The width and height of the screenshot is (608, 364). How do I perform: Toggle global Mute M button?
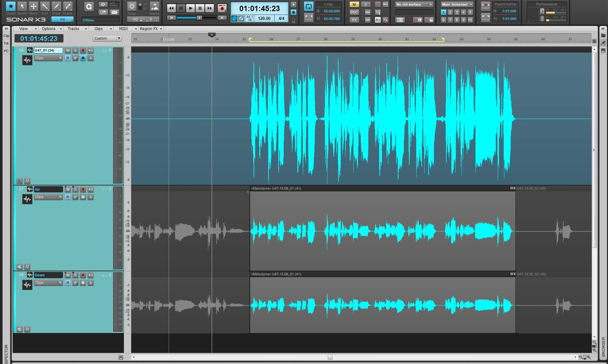click(354, 5)
